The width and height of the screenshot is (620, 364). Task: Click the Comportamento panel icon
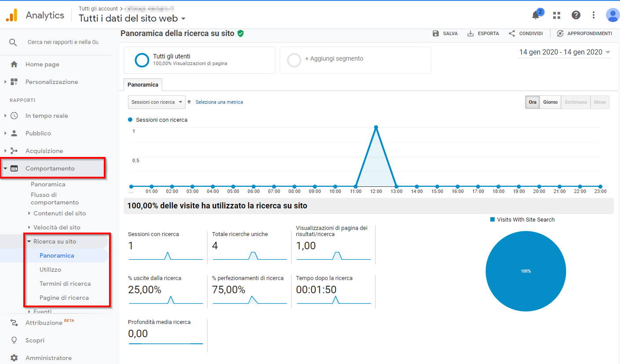[14, 168]
